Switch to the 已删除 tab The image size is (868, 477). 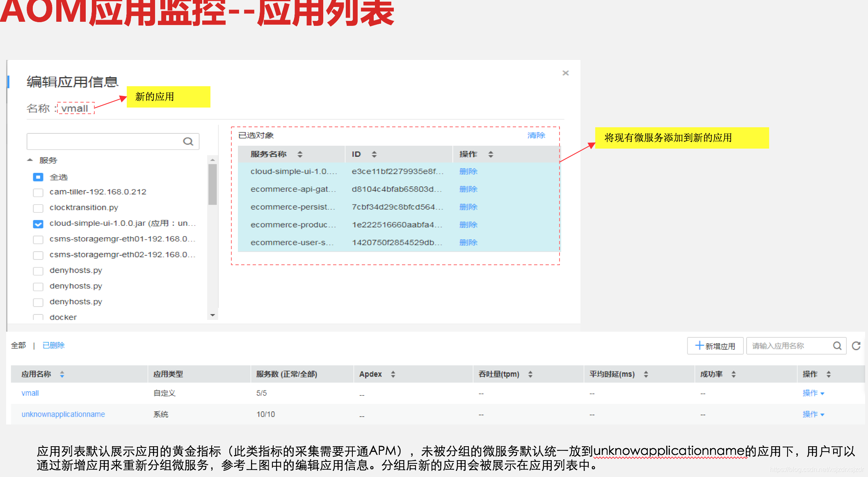click(54, 346)
